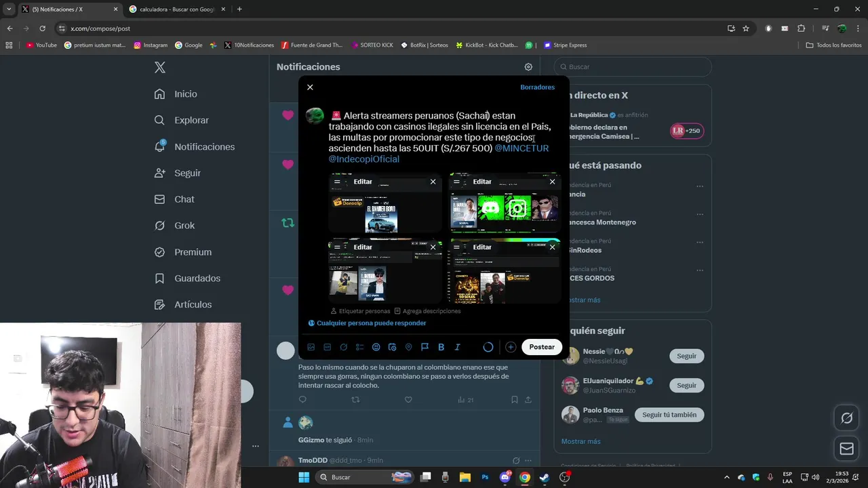The image size is (868, 488).
Task: Open Notificaciones in sidebar
Action: coord(194,147)
